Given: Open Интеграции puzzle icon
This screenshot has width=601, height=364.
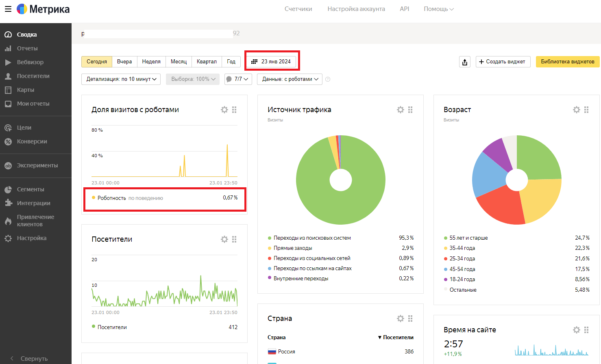Looking at the screenshot, I should [8, 203].
